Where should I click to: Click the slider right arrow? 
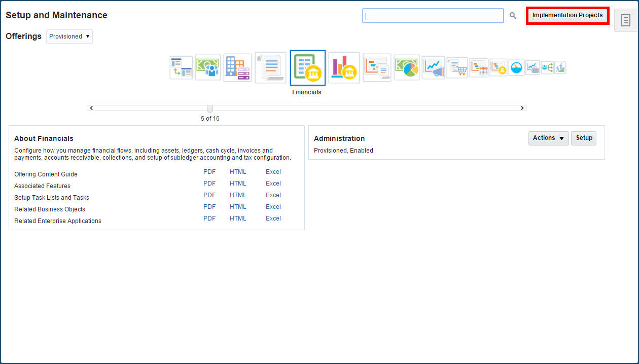tap(522, 108)
